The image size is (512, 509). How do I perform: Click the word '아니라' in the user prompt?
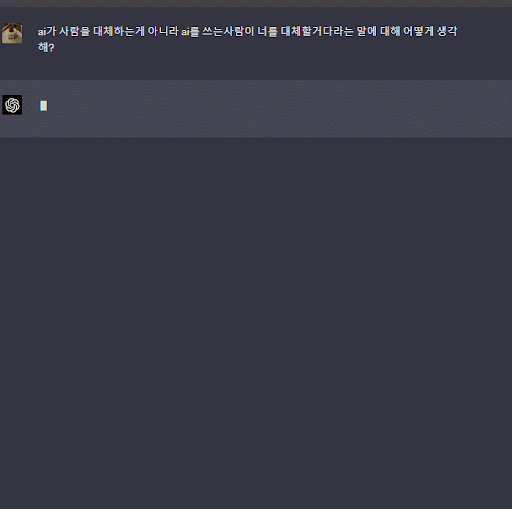click(163, 31)
